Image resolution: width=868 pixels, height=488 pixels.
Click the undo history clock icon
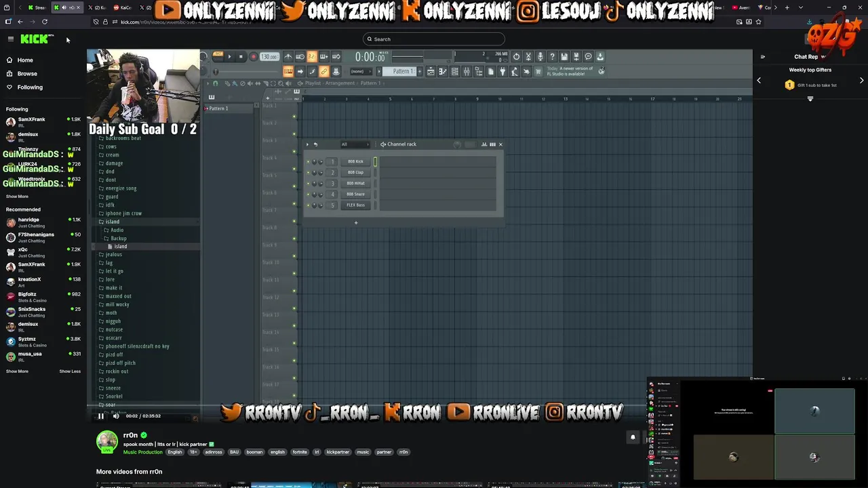pyautogui.click(x=516, y=56)
